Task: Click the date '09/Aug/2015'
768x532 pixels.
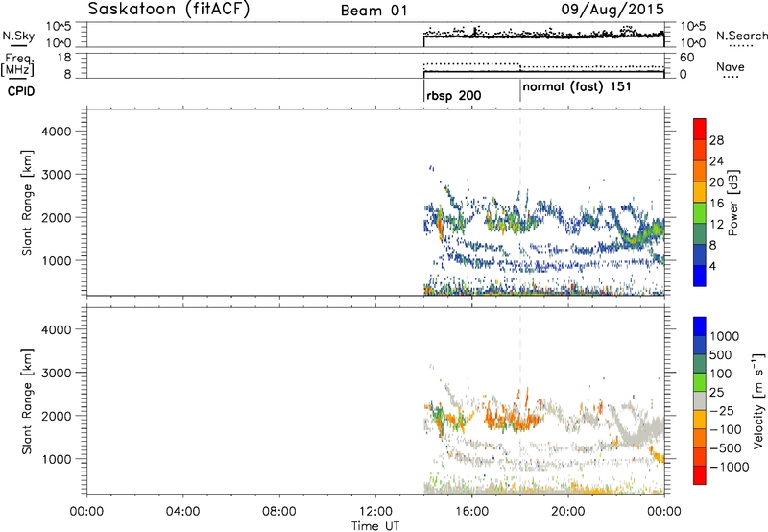Action: 612,10
